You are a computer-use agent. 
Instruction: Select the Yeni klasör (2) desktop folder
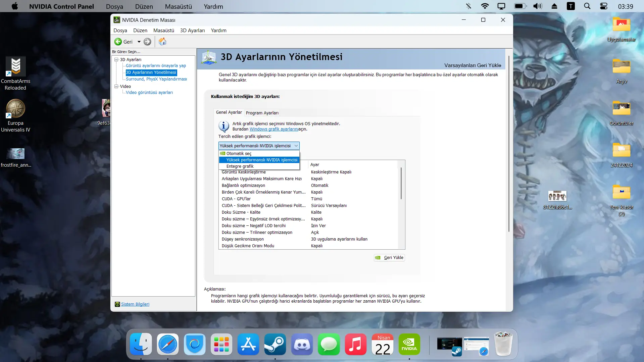(x=621, y=200)
